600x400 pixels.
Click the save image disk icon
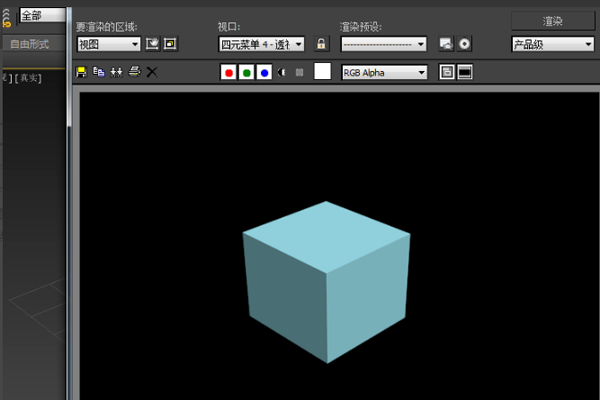coord(81,72)
